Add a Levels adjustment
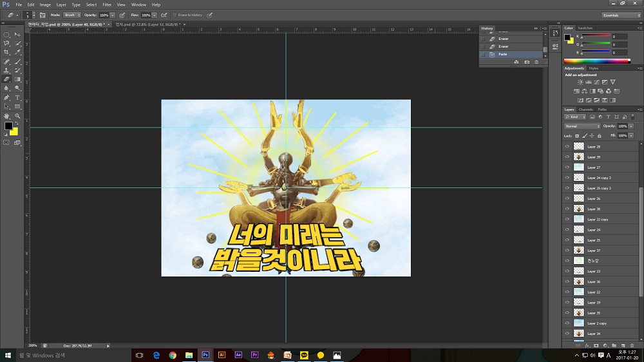The image size is (644, 362). coord(588,82)
